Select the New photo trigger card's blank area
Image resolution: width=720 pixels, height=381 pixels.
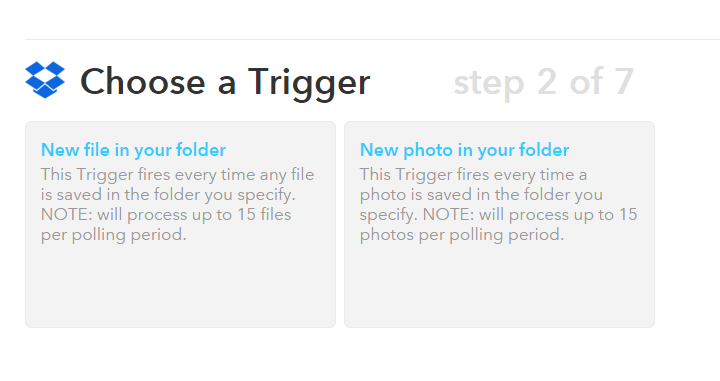point(499,285)
